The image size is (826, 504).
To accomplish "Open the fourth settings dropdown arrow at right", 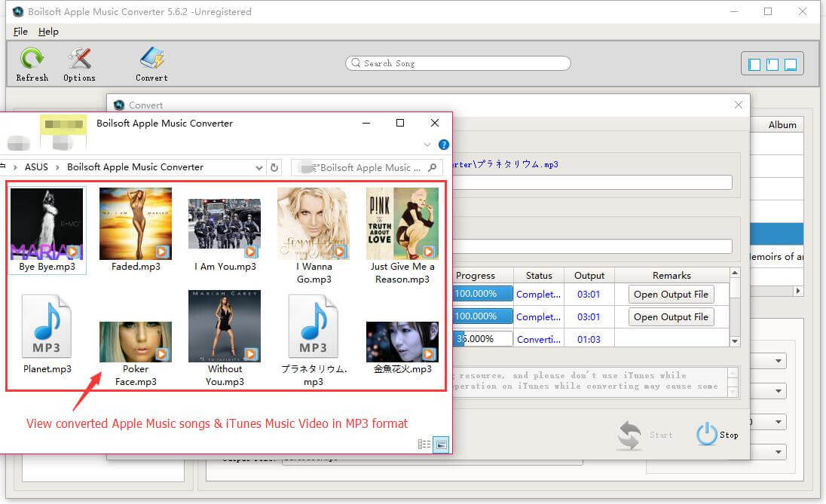I will pyautogui.click(x=778, y=452).
